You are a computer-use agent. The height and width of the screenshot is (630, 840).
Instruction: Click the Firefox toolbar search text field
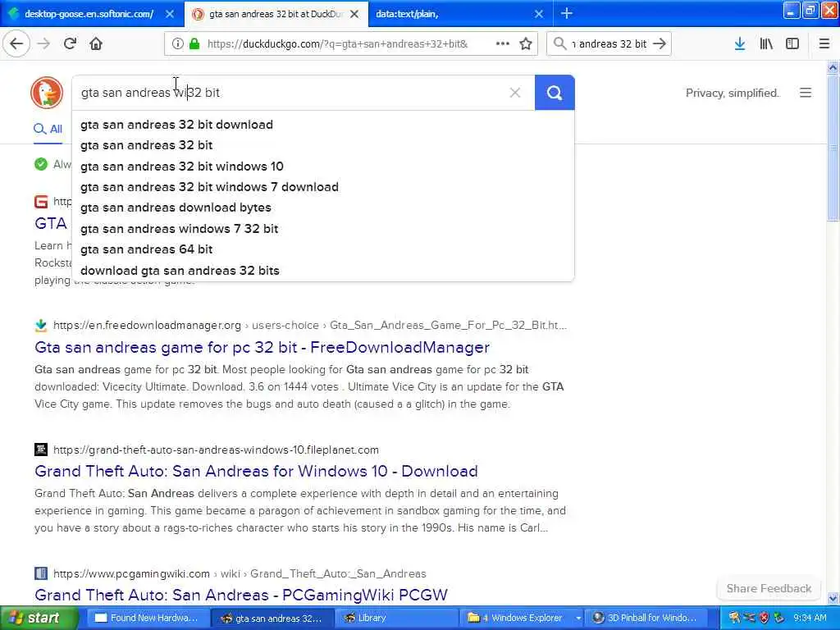tap(609, 43)
